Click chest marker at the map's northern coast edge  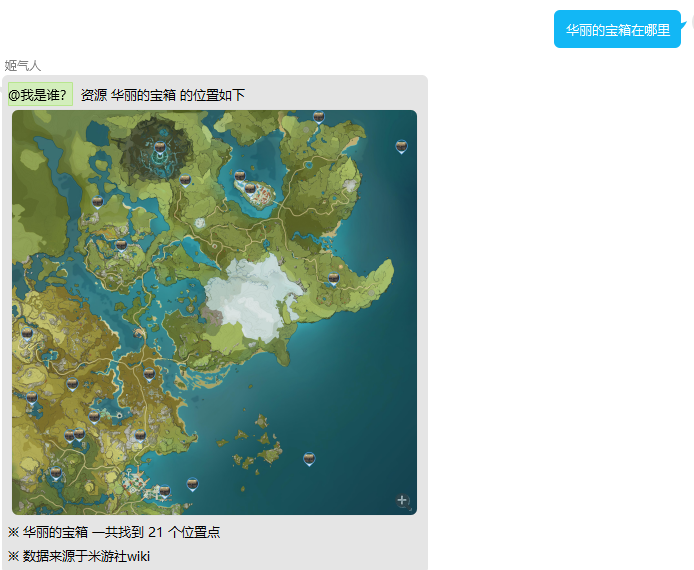coord(319,118)
